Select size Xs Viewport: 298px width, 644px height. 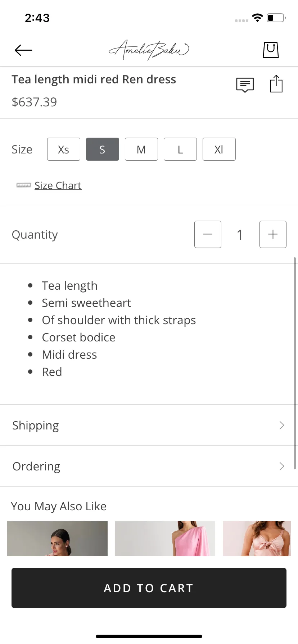click(64, 149)
